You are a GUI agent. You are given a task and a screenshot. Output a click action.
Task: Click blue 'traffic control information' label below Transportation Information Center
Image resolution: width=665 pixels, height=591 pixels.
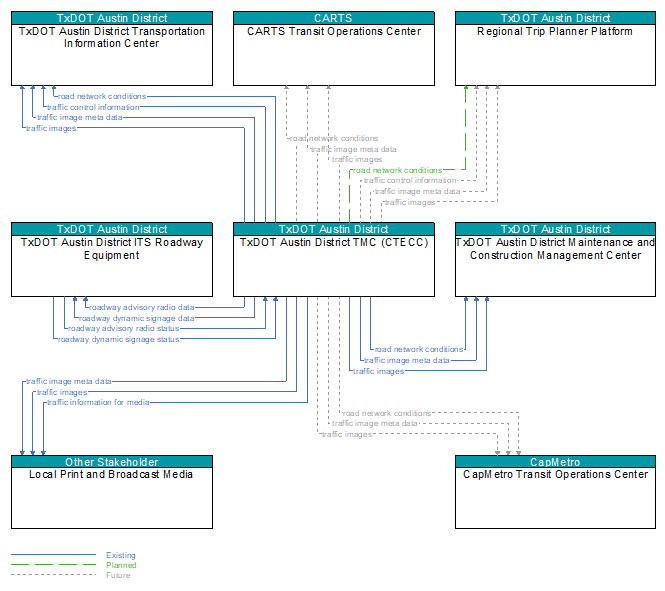(x=93, y=107)
